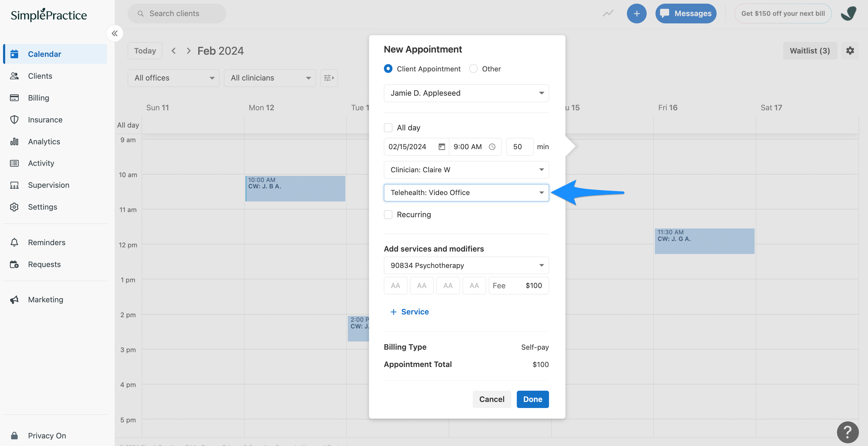Click the duration minutes input field
868x446 pixels.
point(519,147)
